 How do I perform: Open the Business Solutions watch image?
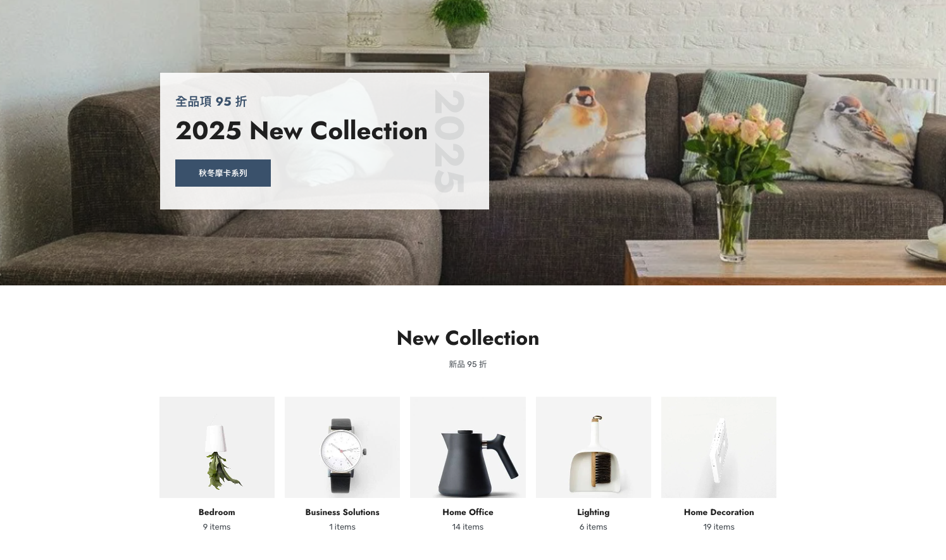342,447
